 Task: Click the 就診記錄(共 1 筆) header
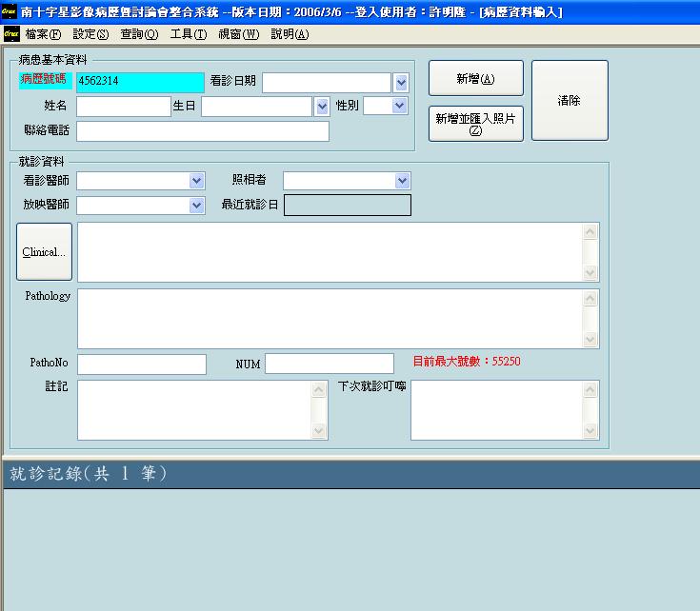(x=88, y=474)
